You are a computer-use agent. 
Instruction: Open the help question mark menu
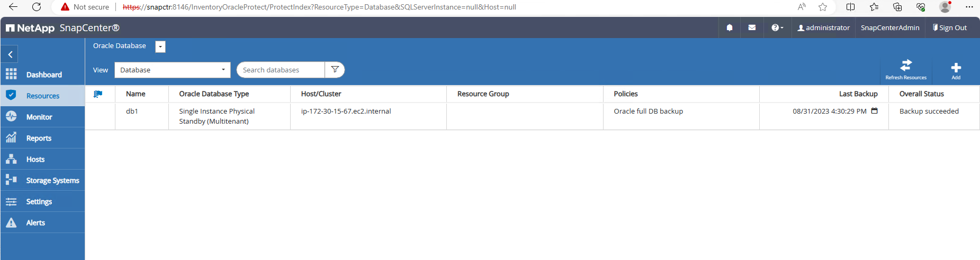point(777,27)
